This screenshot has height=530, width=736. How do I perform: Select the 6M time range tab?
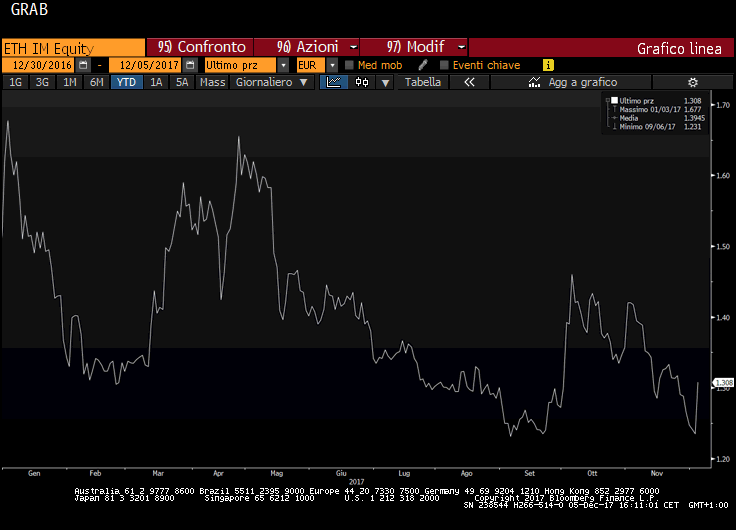[96, 82]
